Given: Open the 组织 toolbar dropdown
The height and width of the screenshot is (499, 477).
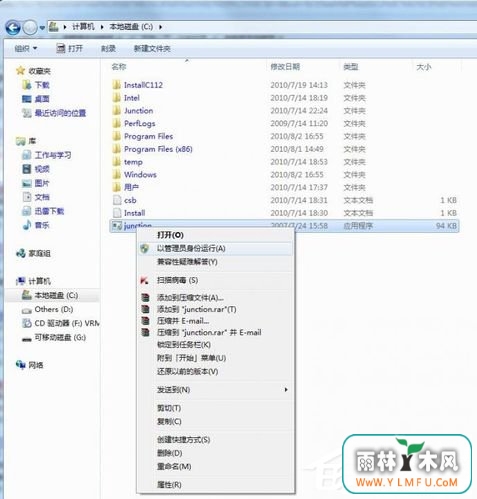Looking at the screenshot, I should click(26, 49).
